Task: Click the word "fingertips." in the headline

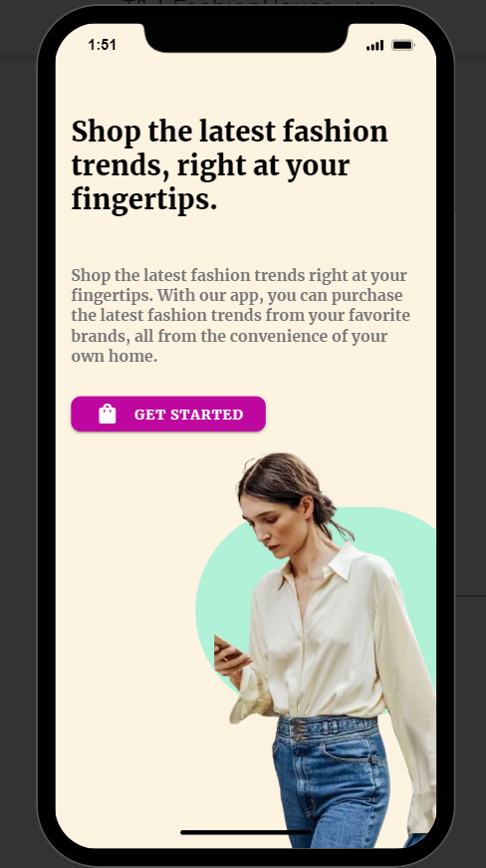Action: click(x=144, y=199)
